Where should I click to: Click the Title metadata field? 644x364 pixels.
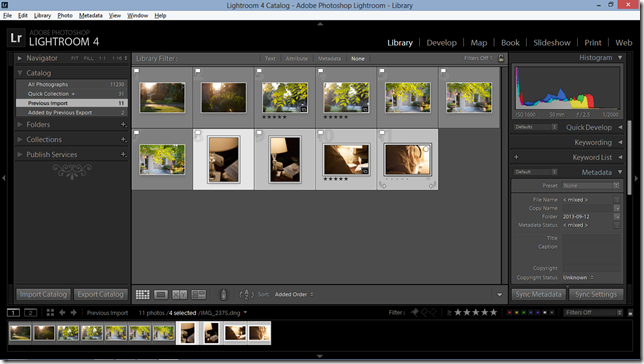point(591,238)
